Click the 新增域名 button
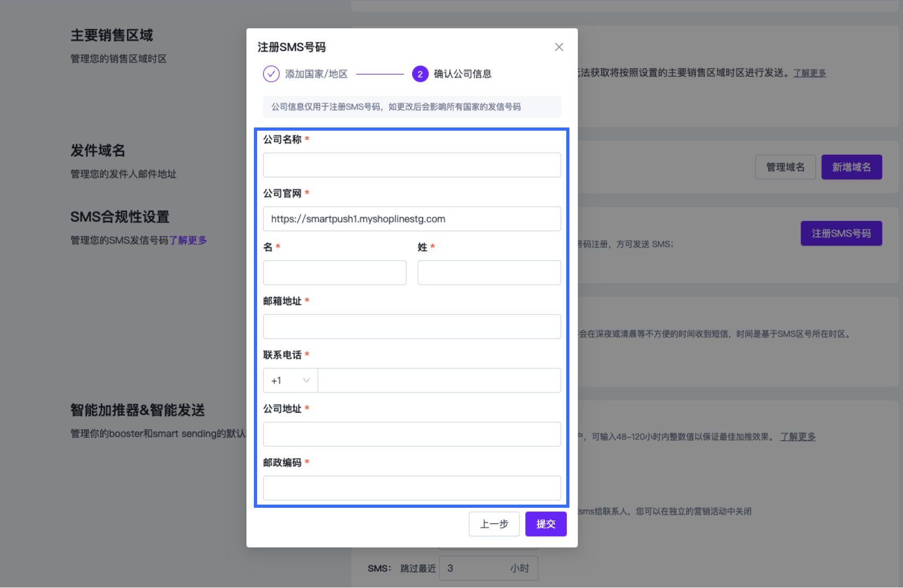Image resolution: width=903 pixels, height=588 pixels. click(851, 167)
